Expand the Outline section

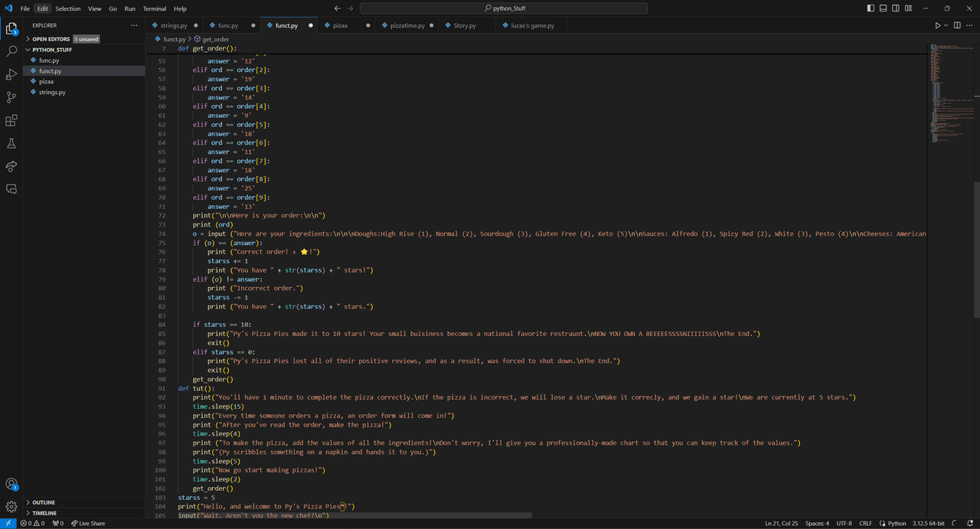[44, 502]
